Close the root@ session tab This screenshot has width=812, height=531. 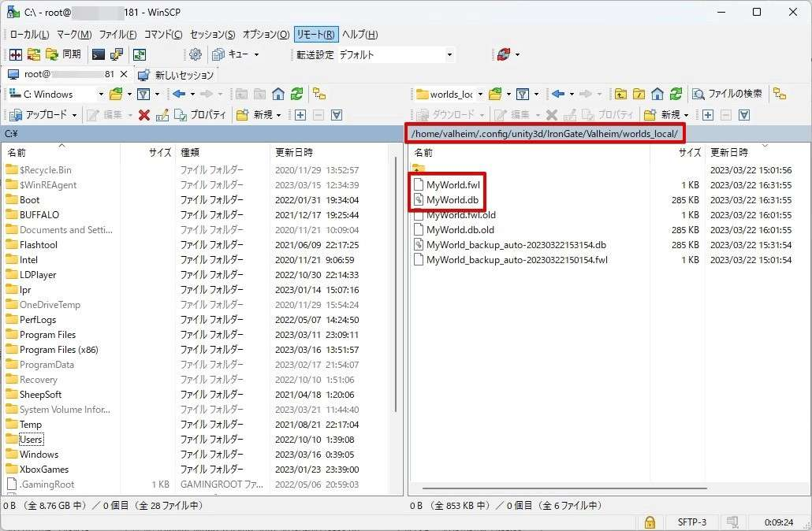124,75
